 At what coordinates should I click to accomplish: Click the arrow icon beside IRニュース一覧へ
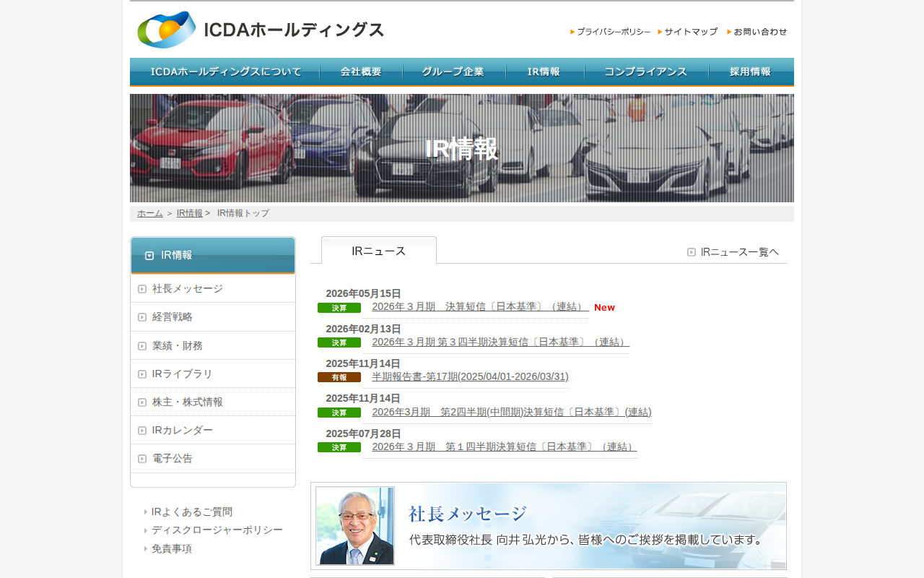click(x=692, y=252)
